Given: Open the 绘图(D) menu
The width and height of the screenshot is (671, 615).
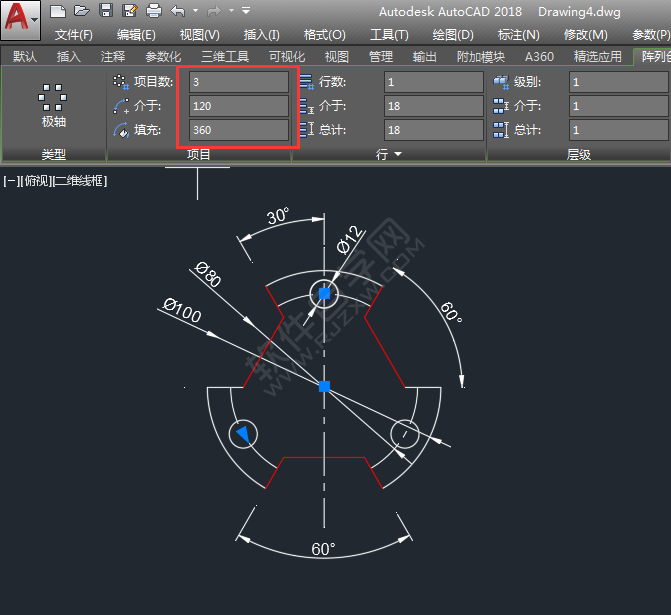Looking at the screenshot, I should [453, 34].
